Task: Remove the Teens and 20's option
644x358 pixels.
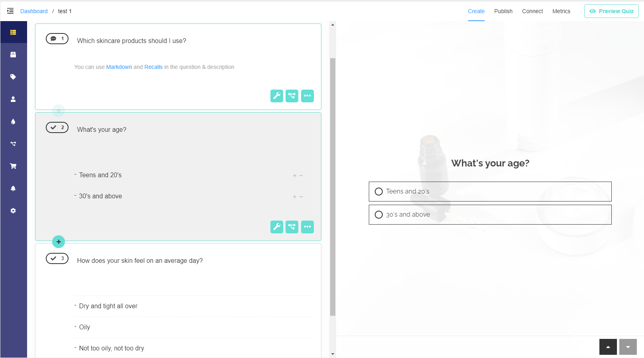Action: [301, 176]
